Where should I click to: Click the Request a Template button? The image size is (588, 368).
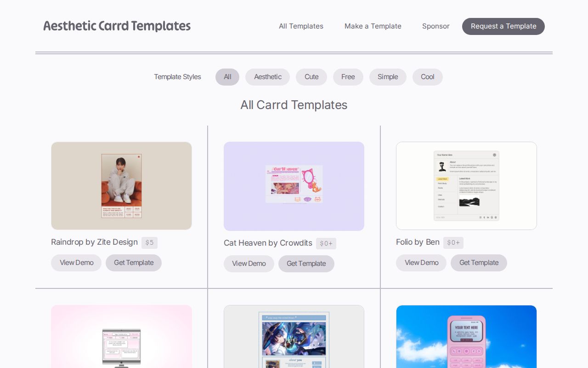coord(503,26)
